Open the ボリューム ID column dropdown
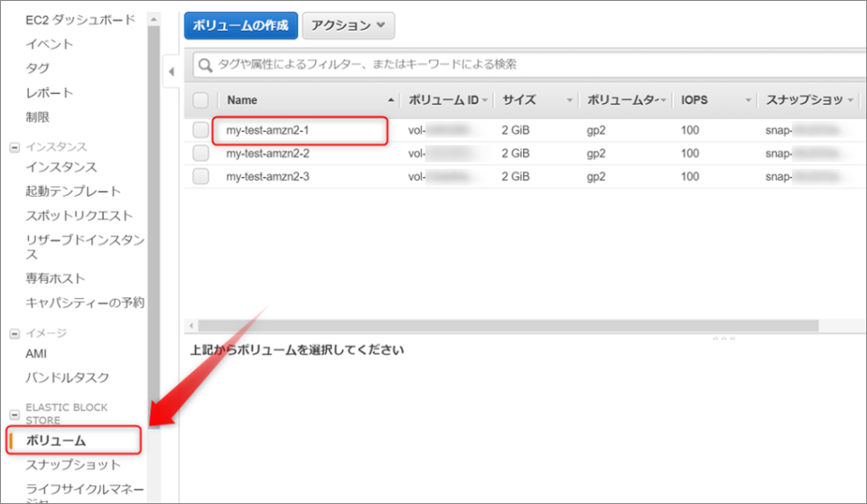Viewport: 867px width, 504px height. 485,100
